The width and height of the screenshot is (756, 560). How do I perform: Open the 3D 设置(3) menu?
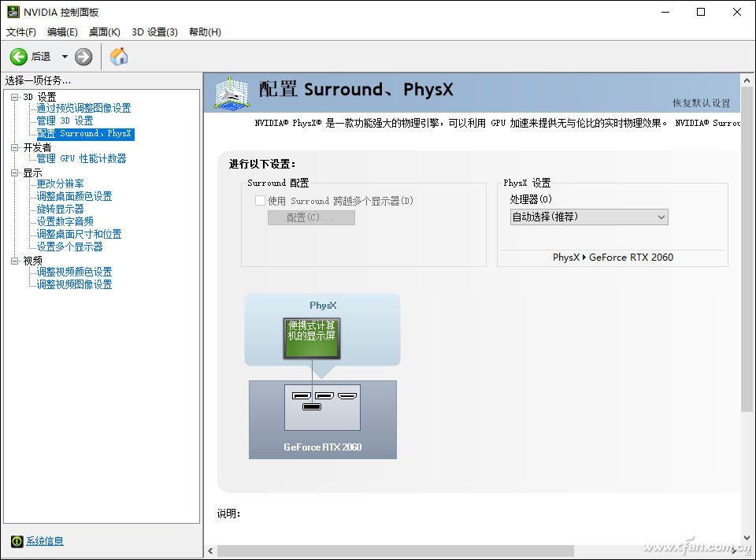pos(155,32)
